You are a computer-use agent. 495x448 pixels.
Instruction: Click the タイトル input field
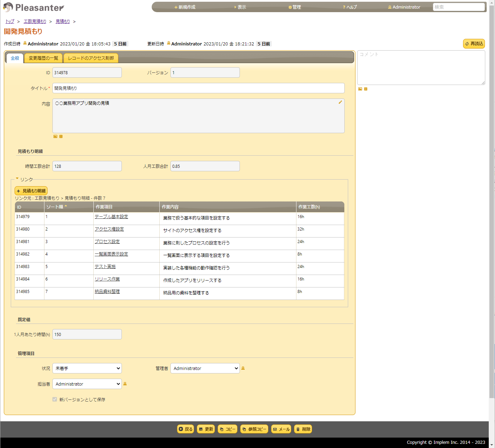pyautogui.click(x=199, y=88)
